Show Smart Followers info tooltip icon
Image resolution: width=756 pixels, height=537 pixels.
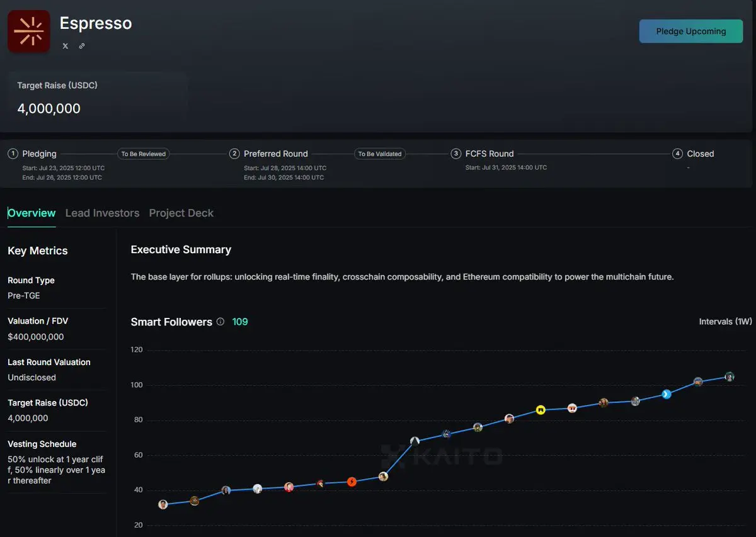[x=220, y=322]
